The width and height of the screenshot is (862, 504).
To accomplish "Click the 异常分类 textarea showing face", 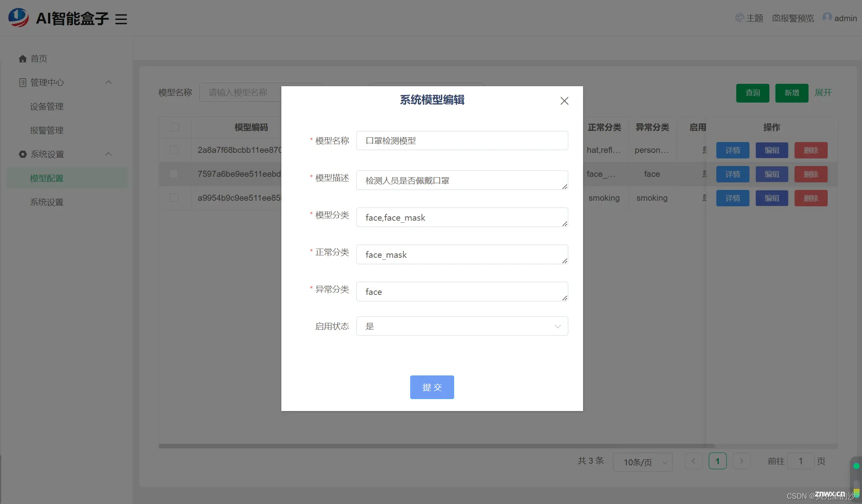I will tap(462, 292).
